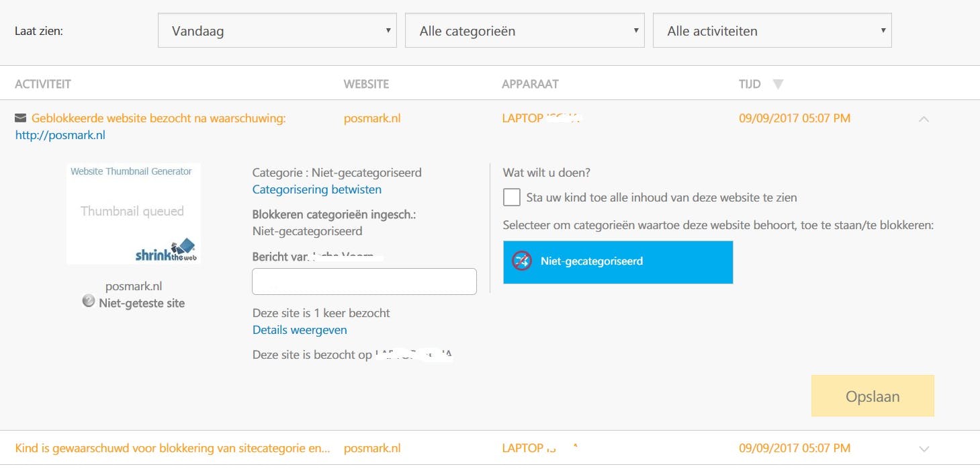Screen dimensions: 980x475
Task: Click the question mark untested-site icon
Action: pyautogui.click(x=89, y=302)
